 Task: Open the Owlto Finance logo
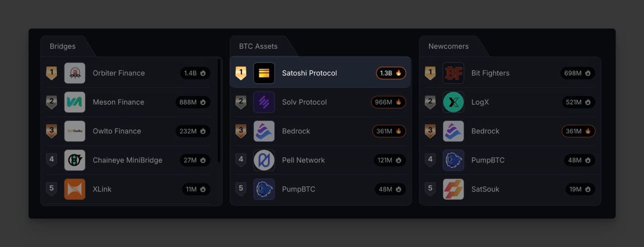pyautogui.click(x=75, y=131)
